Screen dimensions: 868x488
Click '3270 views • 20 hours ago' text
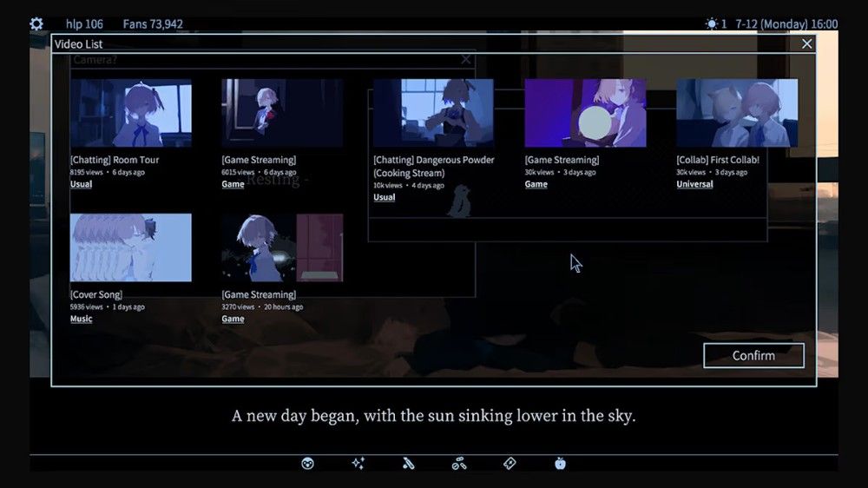[x=262, y=307]
